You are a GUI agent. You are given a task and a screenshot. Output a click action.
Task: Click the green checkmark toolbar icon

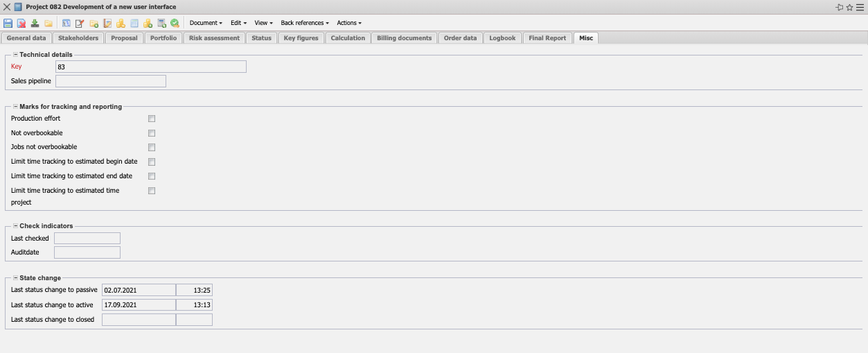pyautogui.click(x=175, y=23)
